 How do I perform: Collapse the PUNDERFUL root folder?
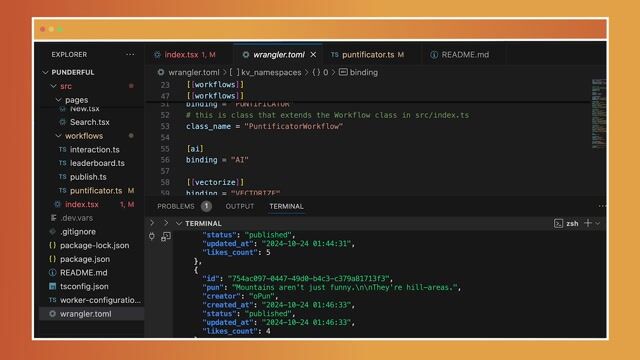tap(45, 72)
